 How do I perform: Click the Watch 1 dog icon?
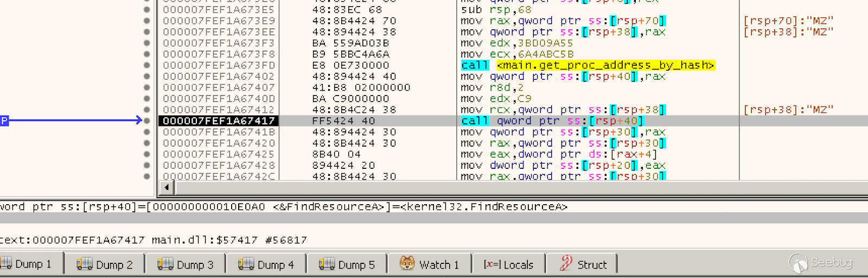pyautogui.click(x=407, y=264)
